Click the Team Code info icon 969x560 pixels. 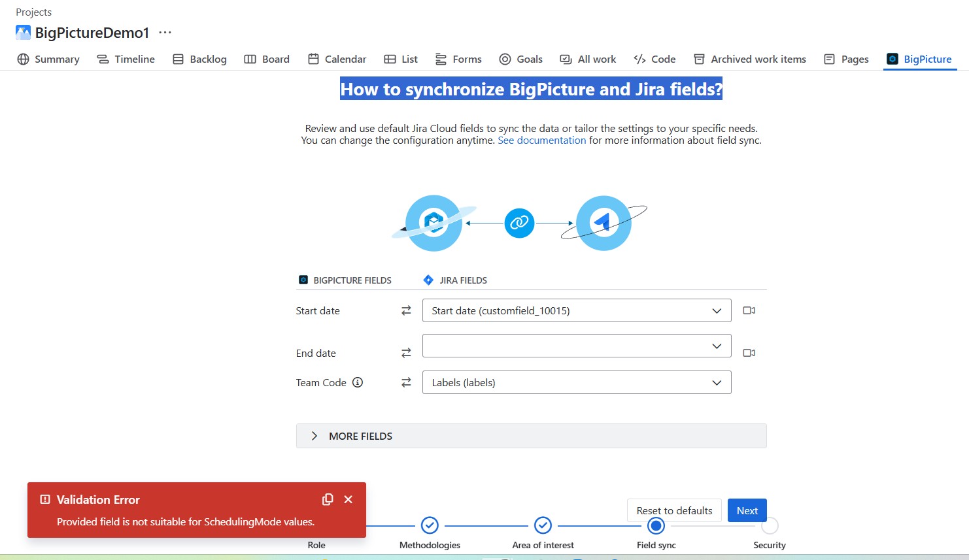pos(358,382)
